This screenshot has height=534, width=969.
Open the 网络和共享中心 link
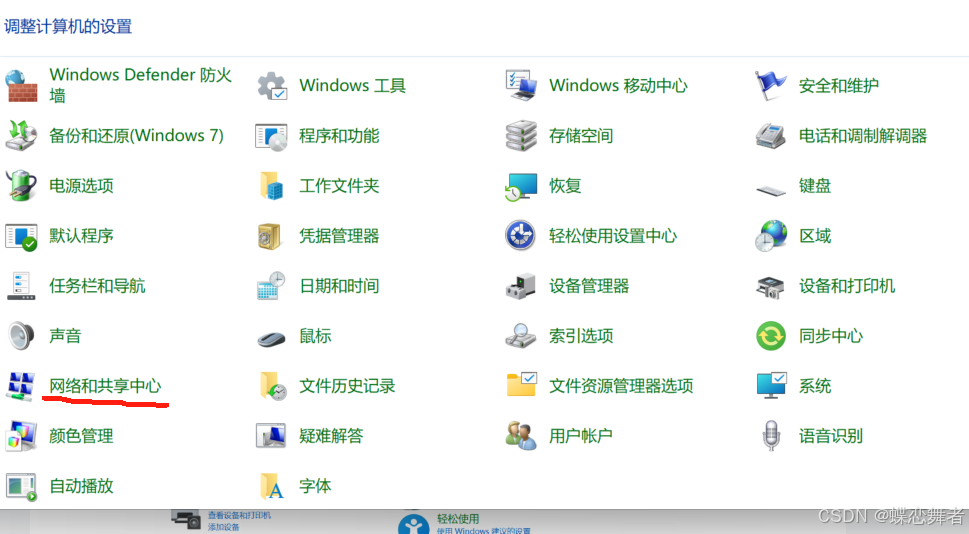click(105, 386)
